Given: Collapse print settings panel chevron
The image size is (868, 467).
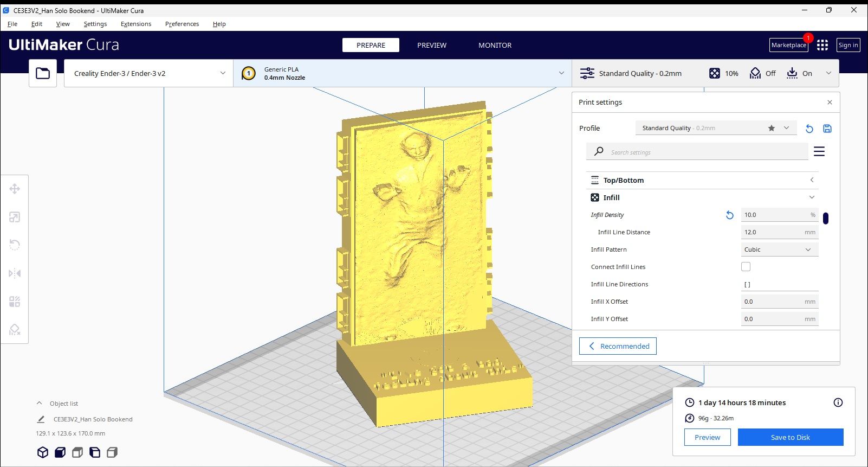Looking at the screenshot, I should [828, 73].
